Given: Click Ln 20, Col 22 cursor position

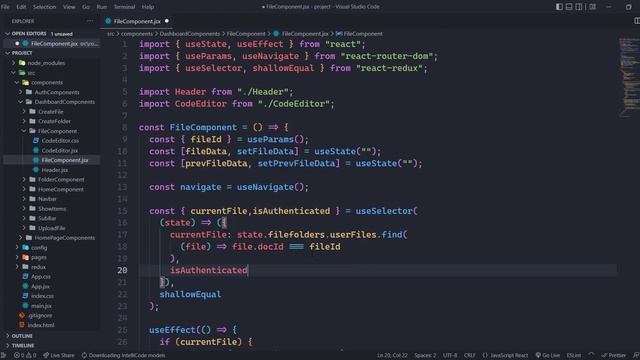Looking at the screenshot, I should coord(392,355).
